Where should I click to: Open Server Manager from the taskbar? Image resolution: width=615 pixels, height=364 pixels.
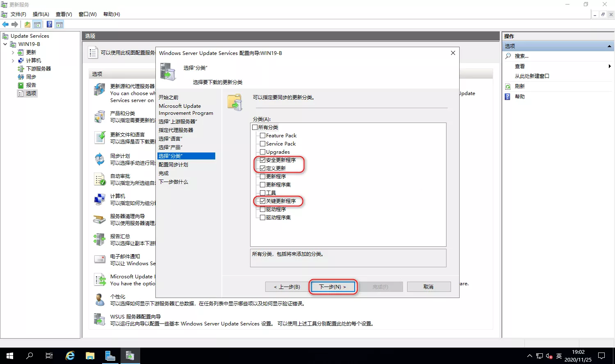coord(110,355)
